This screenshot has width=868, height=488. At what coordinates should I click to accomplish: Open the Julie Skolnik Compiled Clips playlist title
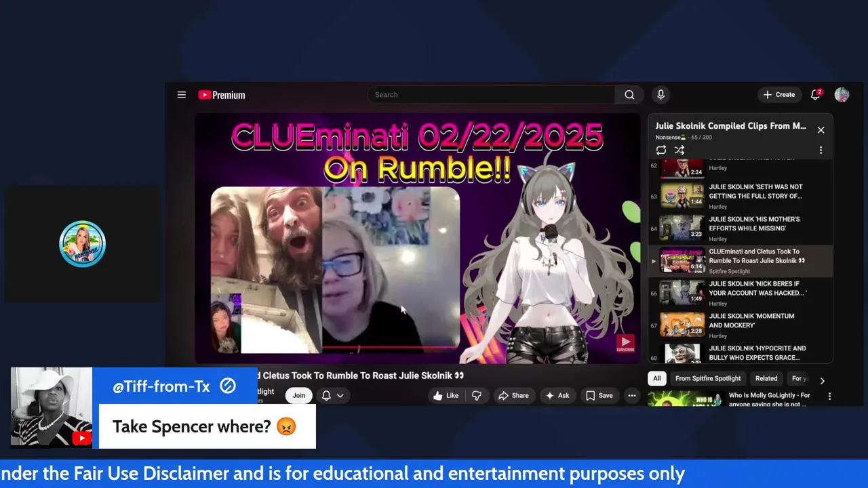click(730, 126)
